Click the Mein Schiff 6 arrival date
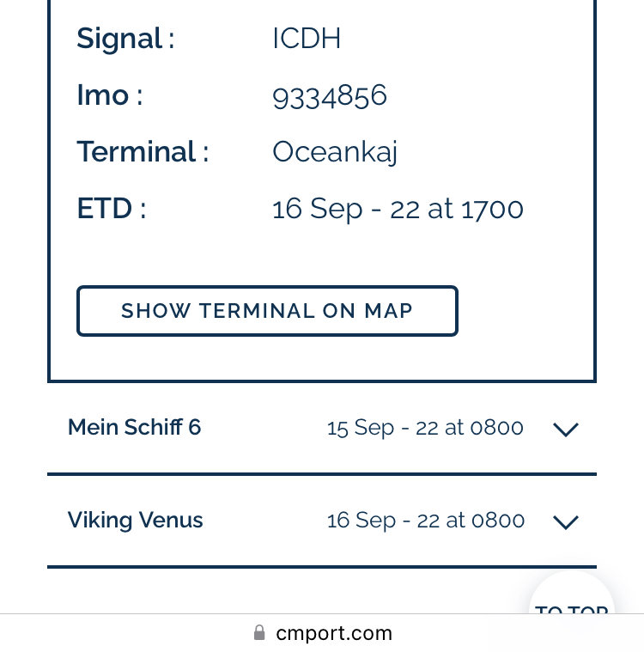644x652 pixels. click(425, 428)
